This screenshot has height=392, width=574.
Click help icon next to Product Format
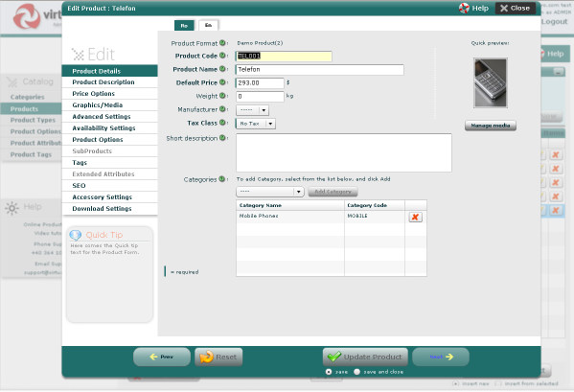pos(222,43)
